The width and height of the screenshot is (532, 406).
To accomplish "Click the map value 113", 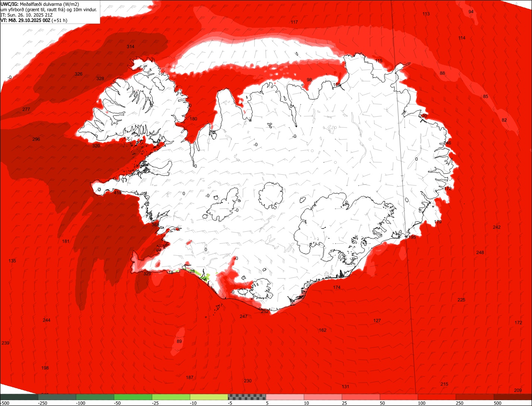I will (426, 14).
